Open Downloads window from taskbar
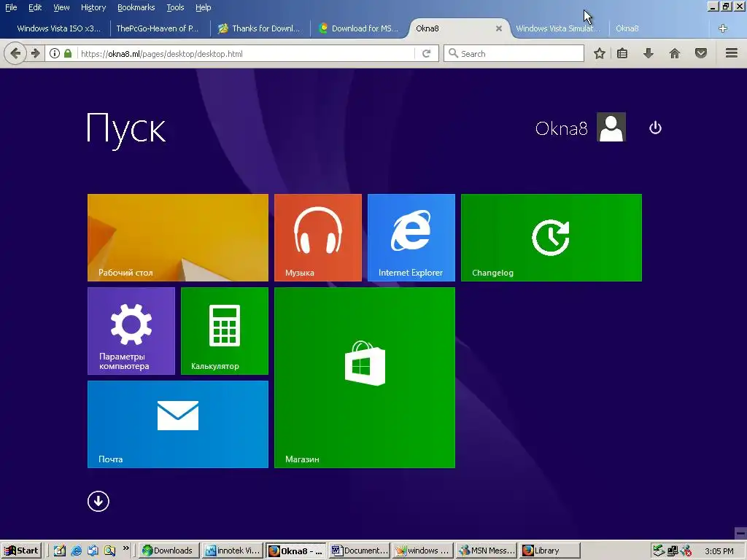Screen dimensions: 747x560 (168, 551)
